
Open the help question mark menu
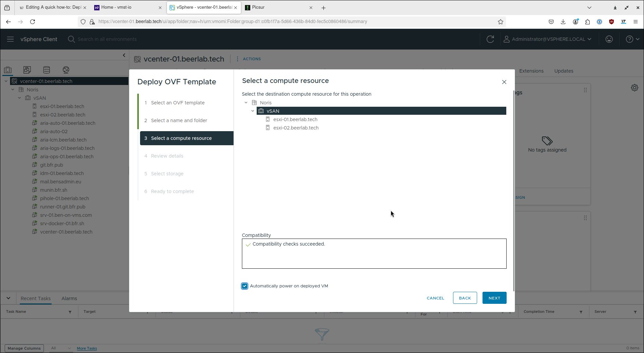pyautogui.click(x=633, y=39)
